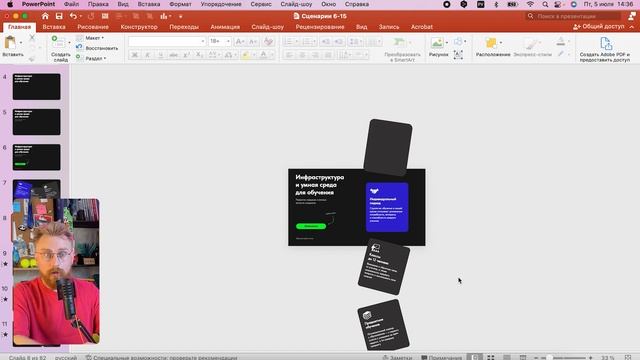The width and height of the screenshot is (640, 360).
Task: Open the paste options arrow next to Вставить
Action: point(21,42)
